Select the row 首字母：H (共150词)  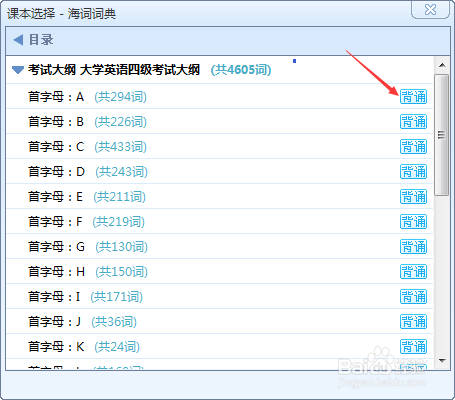pos(220,272)
